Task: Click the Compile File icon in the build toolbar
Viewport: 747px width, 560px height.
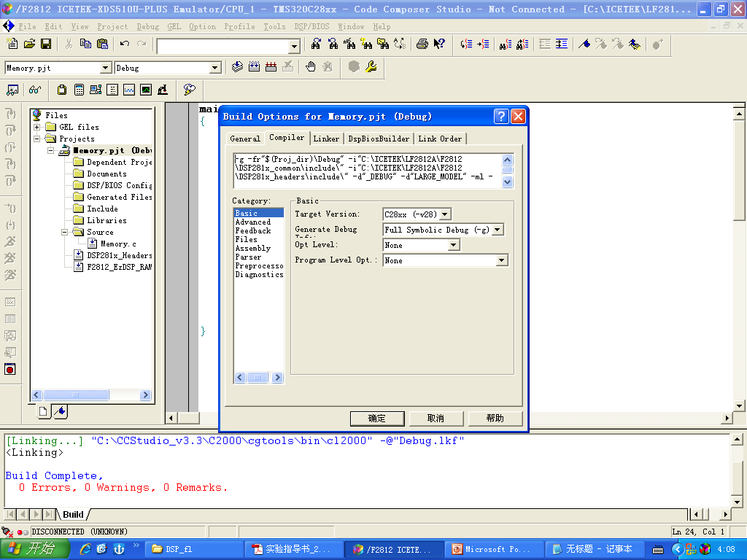Action: pos(237,66)
